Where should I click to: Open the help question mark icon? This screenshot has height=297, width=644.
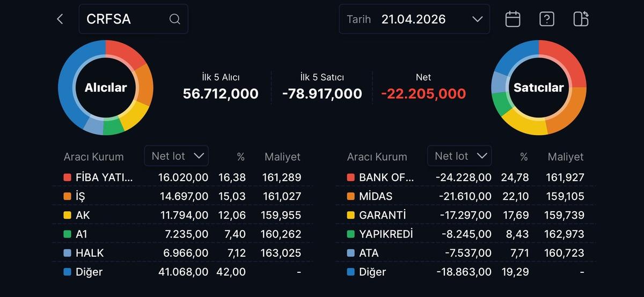tap(546, 19)
